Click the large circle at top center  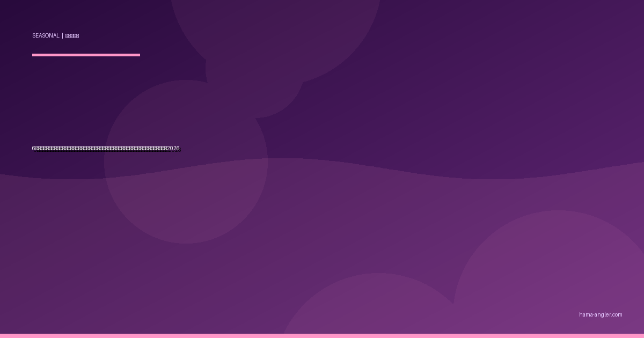point(275,27)
